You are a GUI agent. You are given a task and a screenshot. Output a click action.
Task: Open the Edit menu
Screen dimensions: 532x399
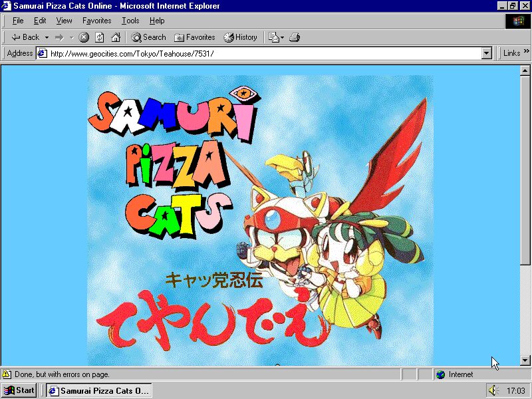click(x=40, y=21)
